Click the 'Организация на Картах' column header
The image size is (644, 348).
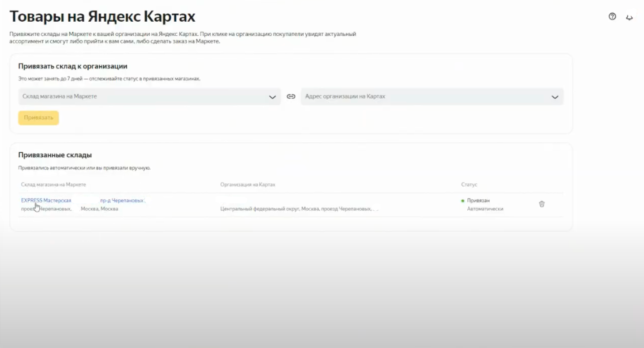click(x=248, y=185)
